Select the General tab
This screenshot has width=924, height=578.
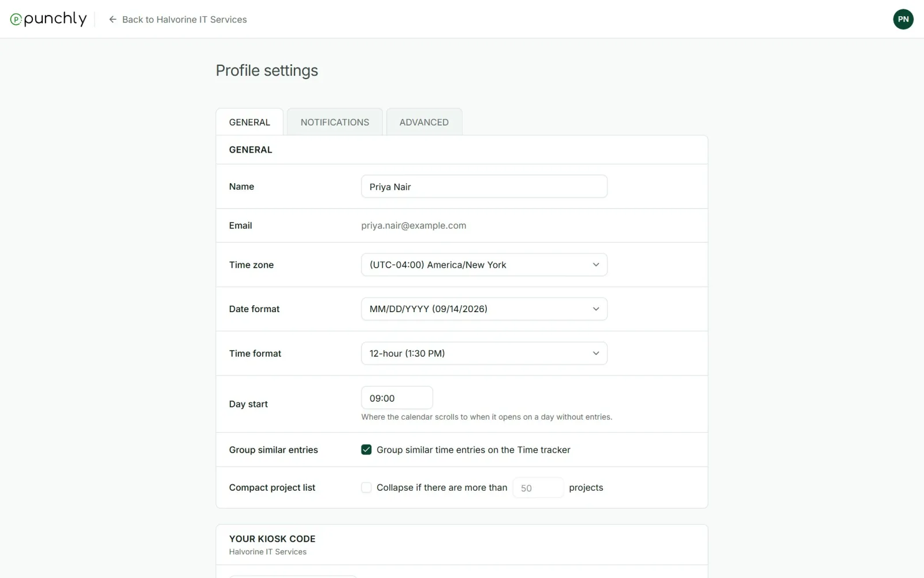[249, 122]
